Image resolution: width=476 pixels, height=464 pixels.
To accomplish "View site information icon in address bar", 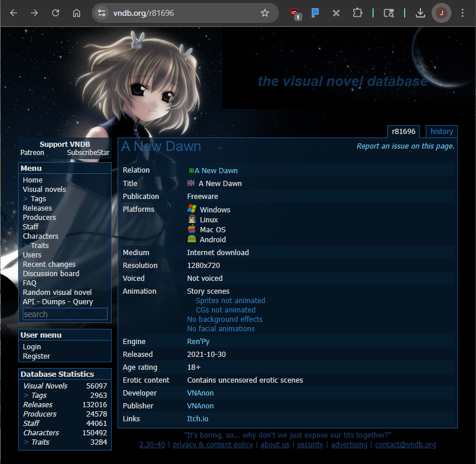I will click(x=101, y=13).
